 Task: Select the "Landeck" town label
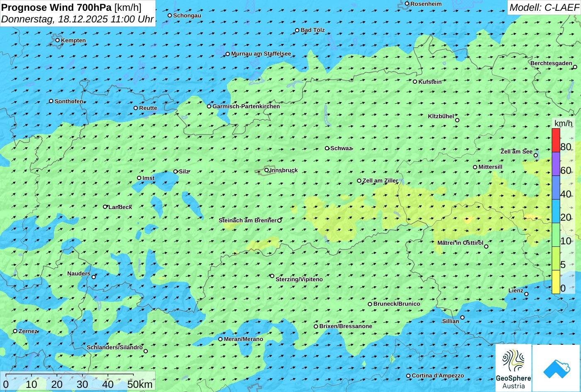120,207
